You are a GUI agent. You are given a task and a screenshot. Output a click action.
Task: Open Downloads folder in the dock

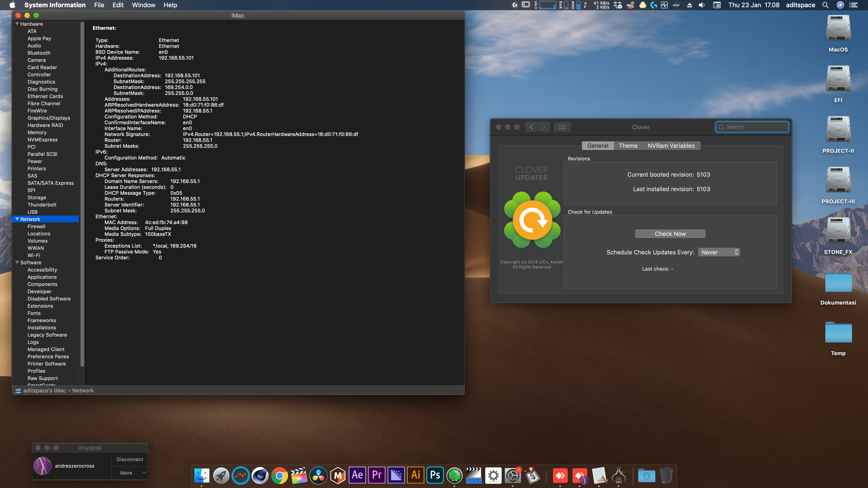[x=647, y=476]
